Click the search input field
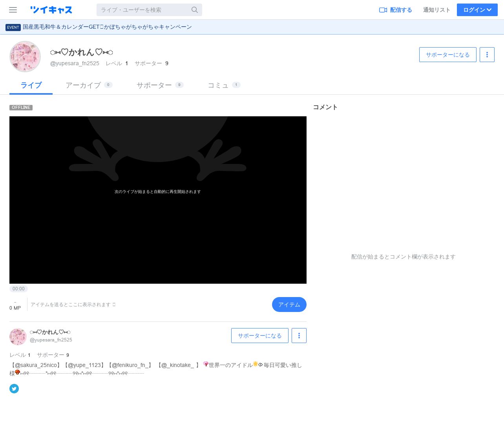 (x=143, y=10)
